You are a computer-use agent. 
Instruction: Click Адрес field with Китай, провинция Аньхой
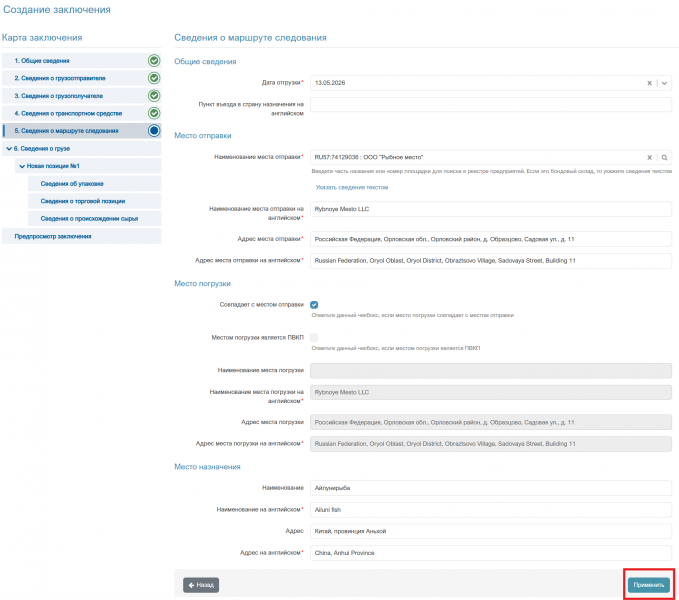(491, 531)
